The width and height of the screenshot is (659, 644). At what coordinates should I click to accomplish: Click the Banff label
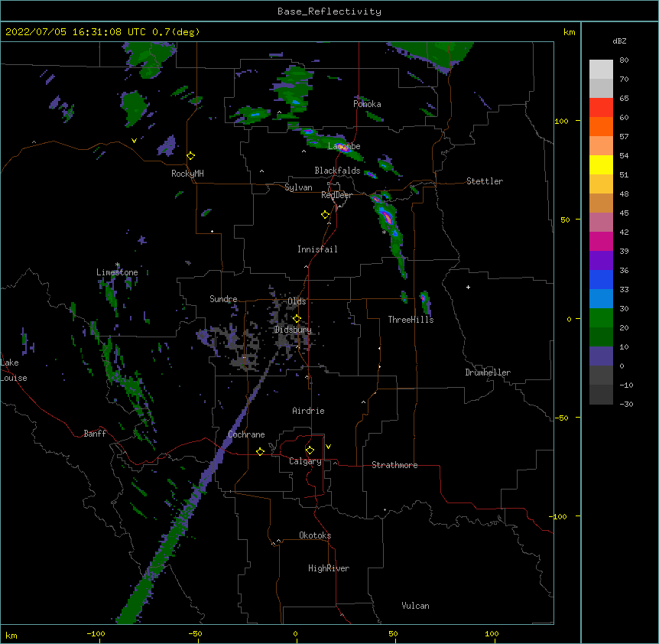click(x=95, y=434)
